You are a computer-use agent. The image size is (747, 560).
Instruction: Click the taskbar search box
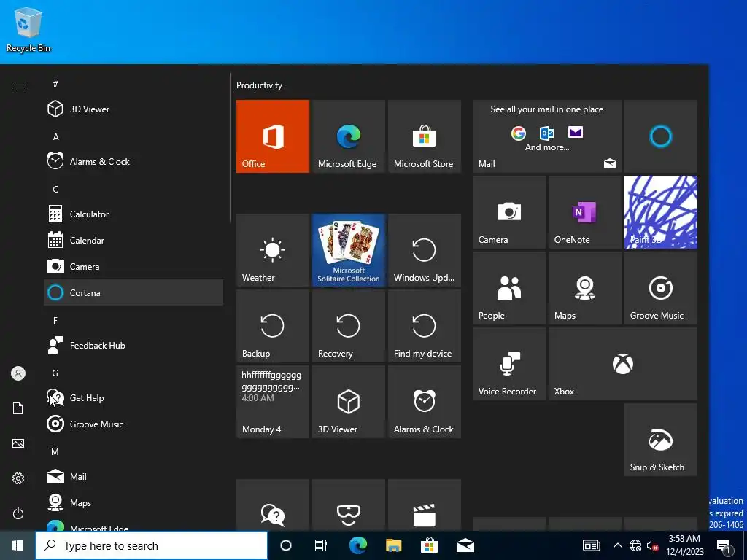[152, 545]
